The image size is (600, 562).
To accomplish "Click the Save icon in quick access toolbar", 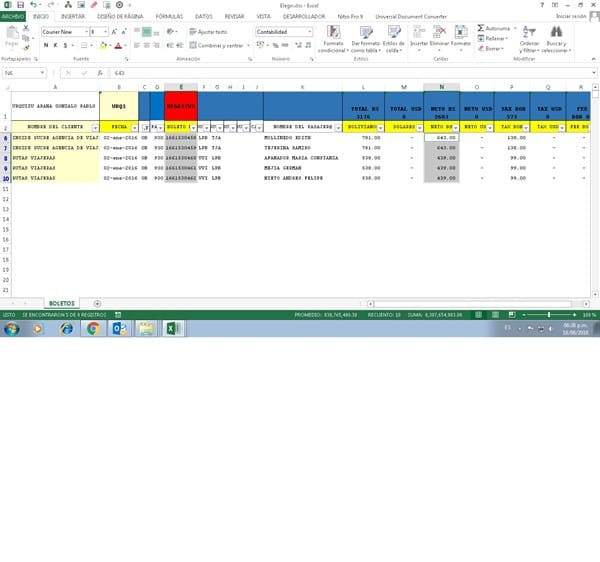I will click(x=21, y=5).
